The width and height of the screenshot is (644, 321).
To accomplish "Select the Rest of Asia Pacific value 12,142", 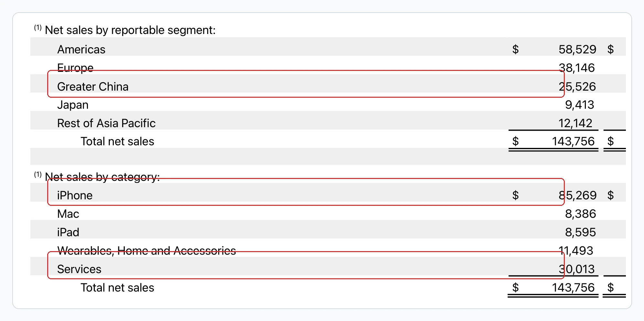I will (575, 123).
